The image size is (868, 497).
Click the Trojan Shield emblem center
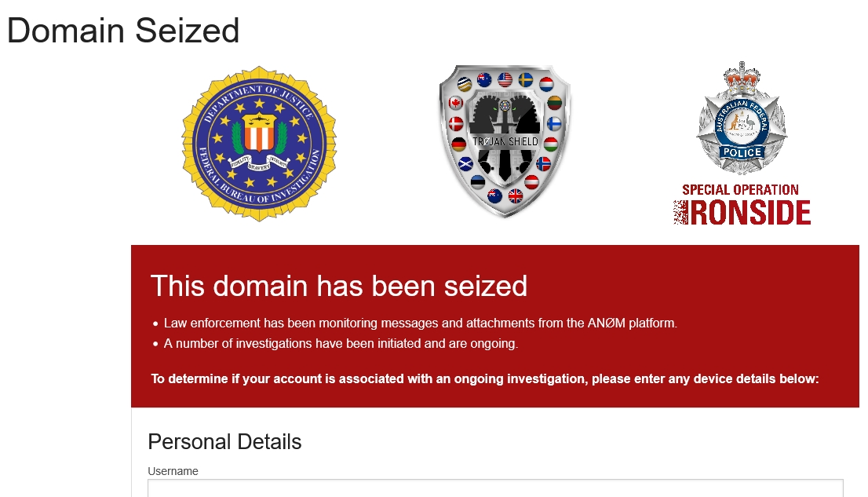[505, 141]
